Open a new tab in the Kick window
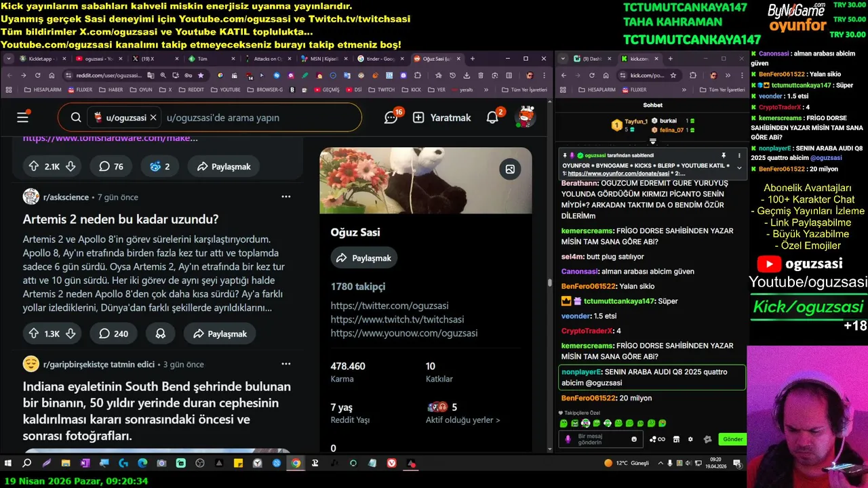The image size is (868, 488). (670, 59)
